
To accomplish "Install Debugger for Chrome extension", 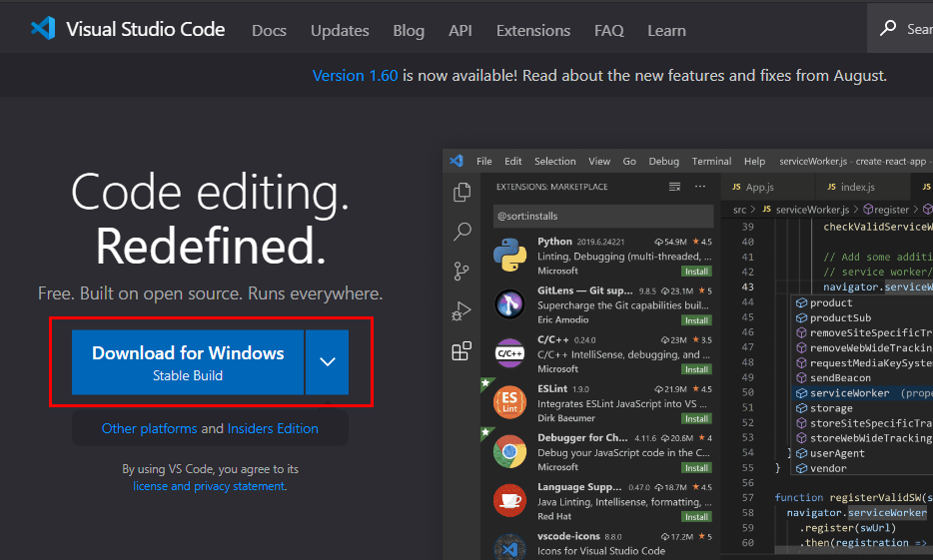I will pos(696,468).
